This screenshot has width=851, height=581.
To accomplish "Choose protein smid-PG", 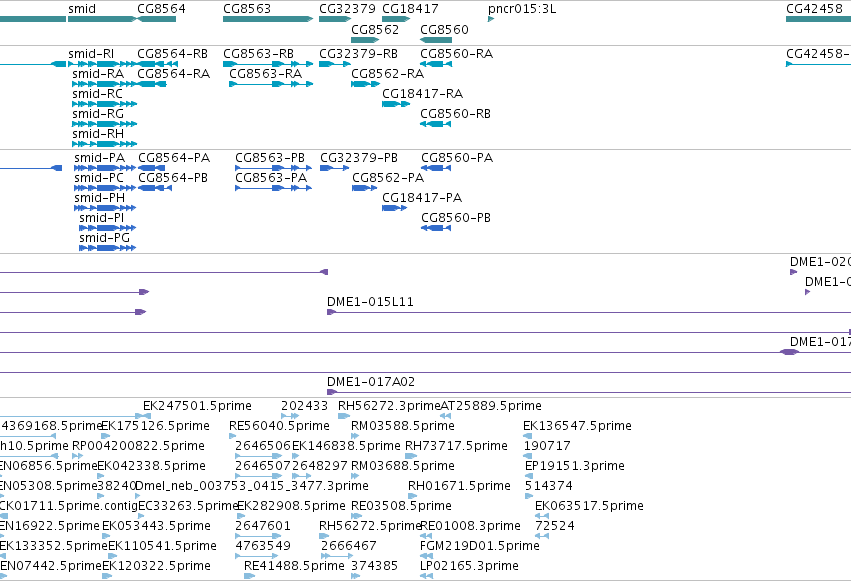I will click(x=105, y=238).
